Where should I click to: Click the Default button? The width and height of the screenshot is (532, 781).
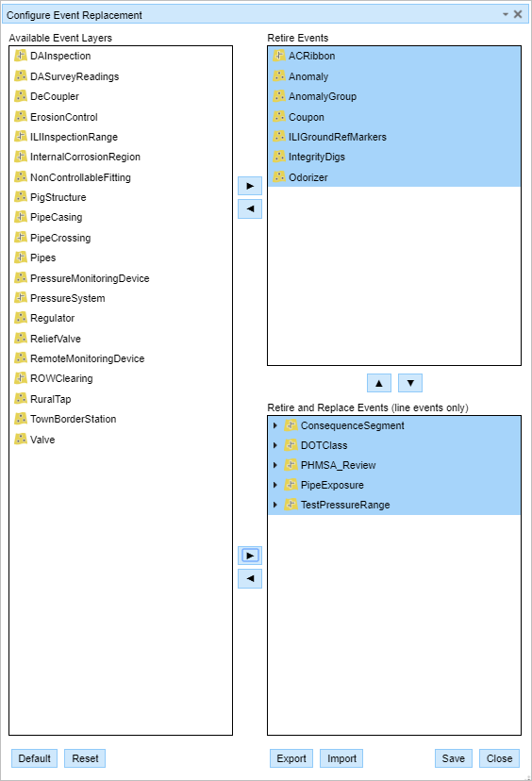coord(34,758)
